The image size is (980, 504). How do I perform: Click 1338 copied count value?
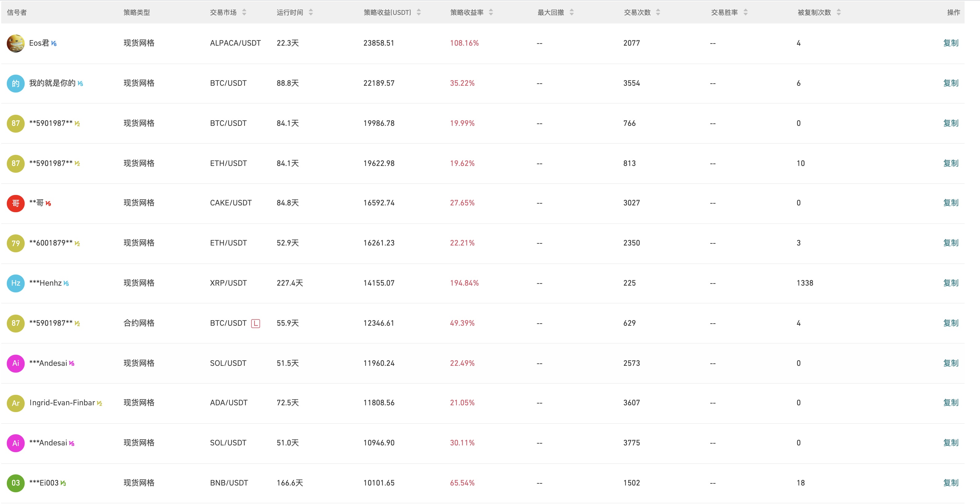(805, 283)
